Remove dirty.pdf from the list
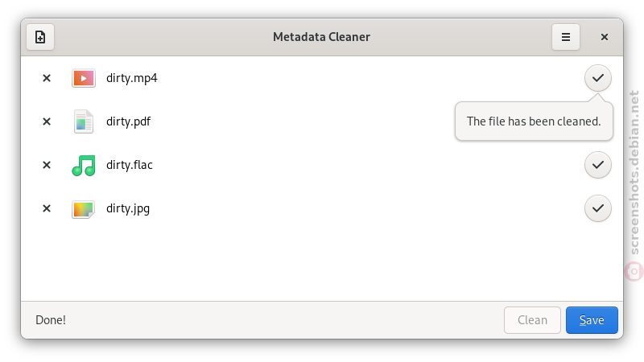The height and width of the screenshot is (362, 644). 47,121
